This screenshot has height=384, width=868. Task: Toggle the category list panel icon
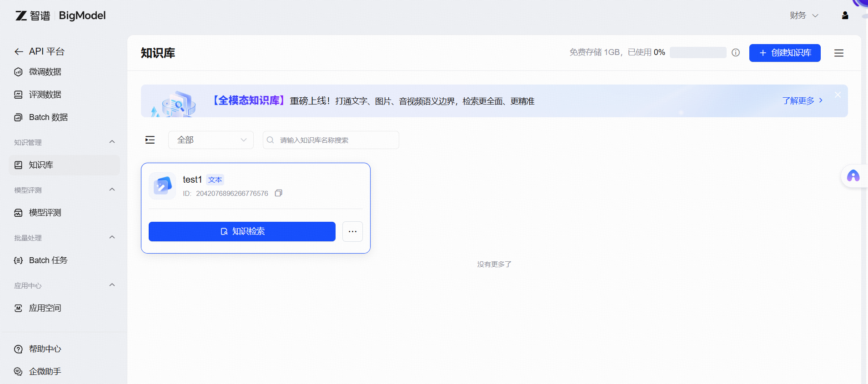150,140
